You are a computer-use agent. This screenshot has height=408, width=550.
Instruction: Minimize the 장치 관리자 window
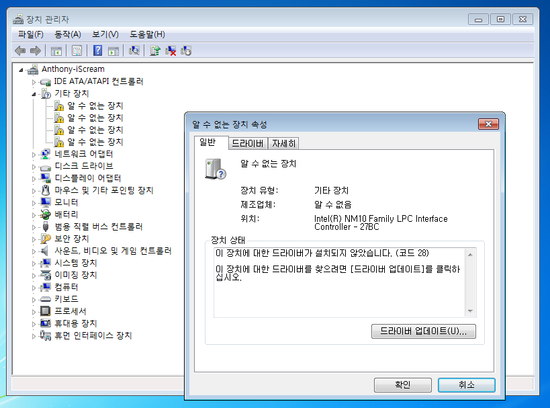(x=478, y=19)
